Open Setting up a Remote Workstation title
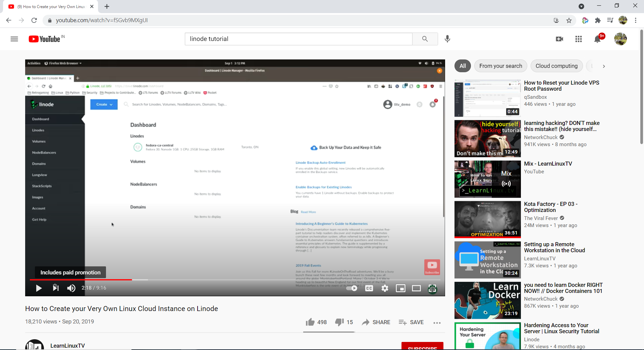The width and height of the screenshot is (644, 350). 554,247
